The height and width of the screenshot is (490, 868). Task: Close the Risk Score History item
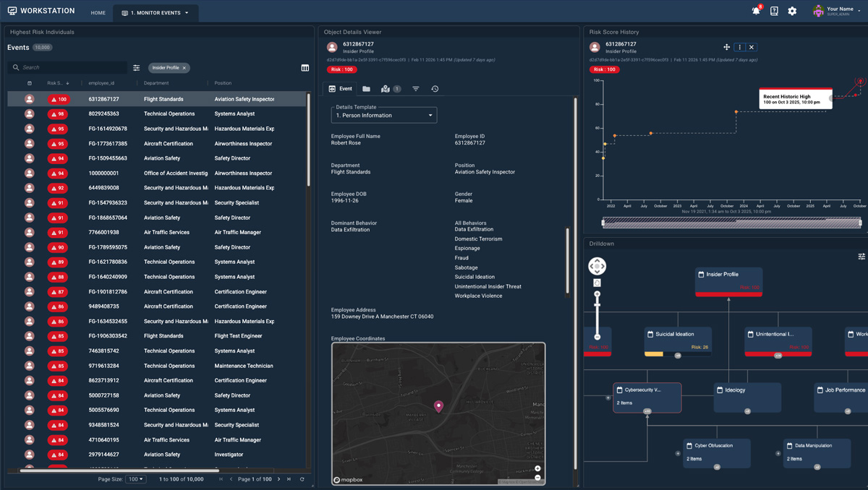coord(752,47)
